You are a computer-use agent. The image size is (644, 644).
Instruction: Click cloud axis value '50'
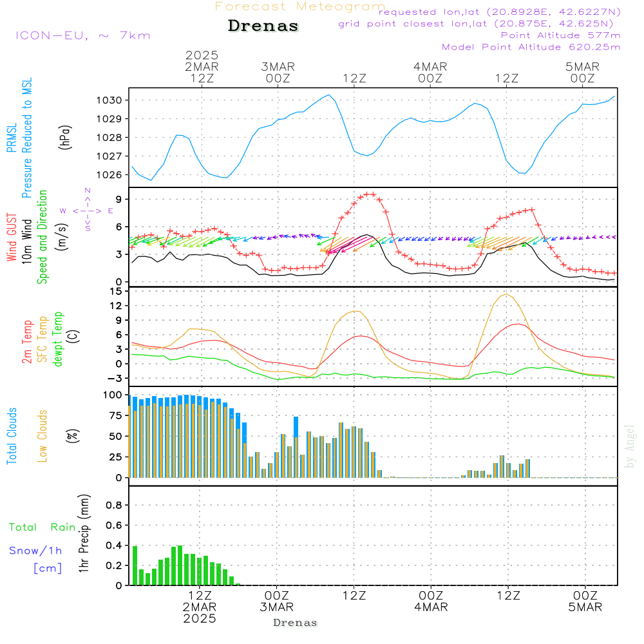coord(115,437)
